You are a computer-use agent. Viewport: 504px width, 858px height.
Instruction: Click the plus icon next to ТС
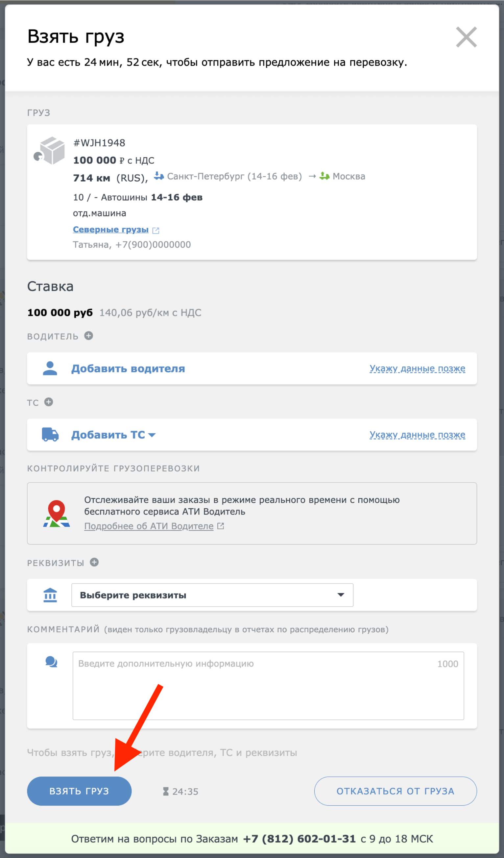49,402
